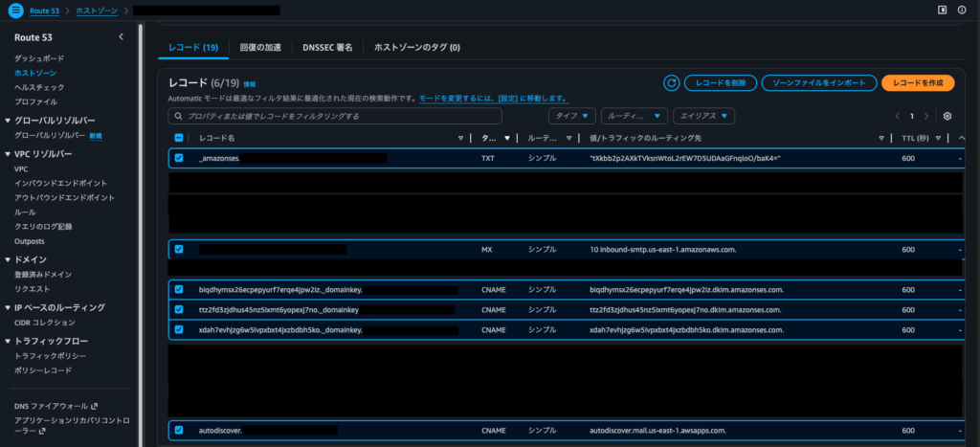Click the ゾーンファイルをインポート button
The image size is (980, 447).
point(819,83)
